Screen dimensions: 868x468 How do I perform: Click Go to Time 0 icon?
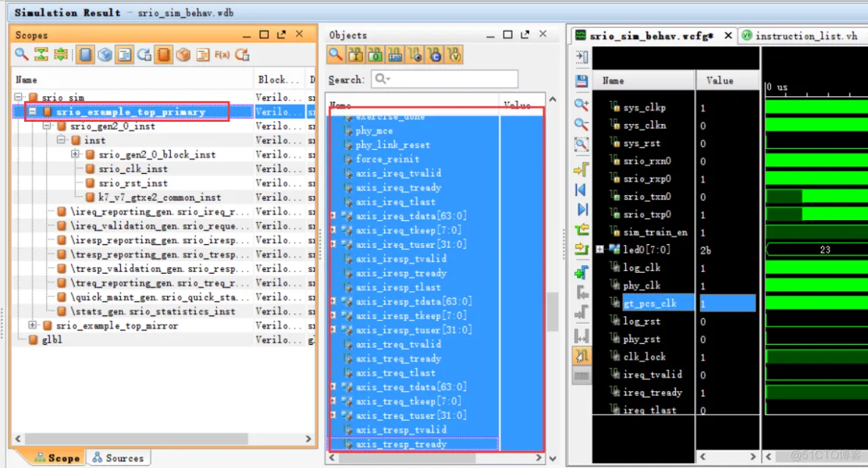click(581, 189)
